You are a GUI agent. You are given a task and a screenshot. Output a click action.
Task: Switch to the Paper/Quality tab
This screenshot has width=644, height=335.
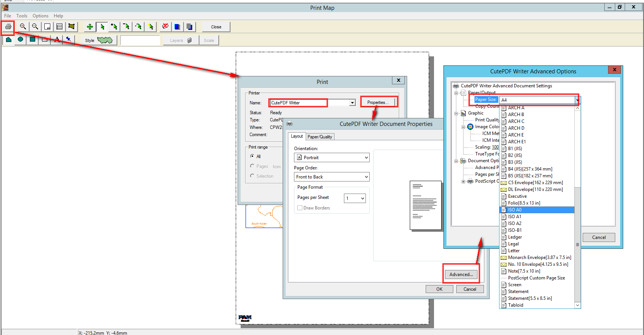320,136
